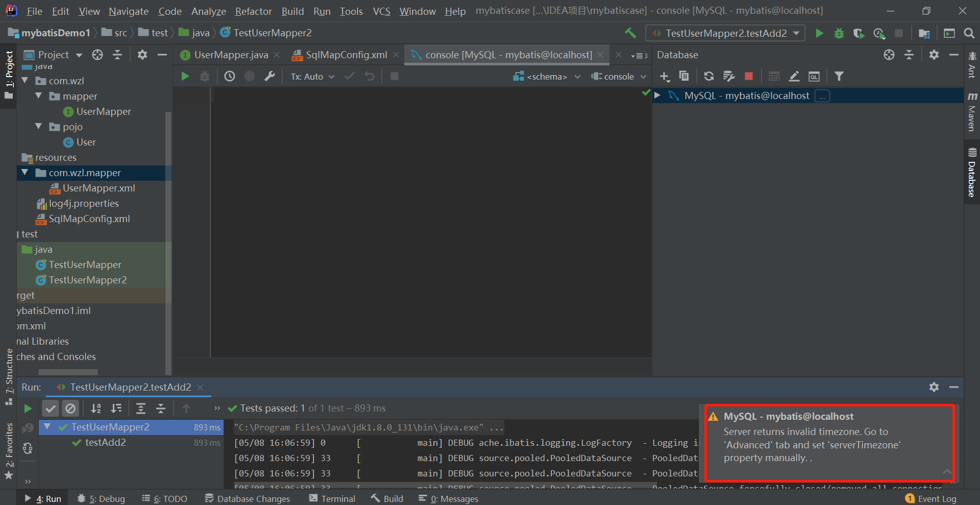980x505 pixels.
Task: Open the Project Structure icon
Action: click(924, 33)
